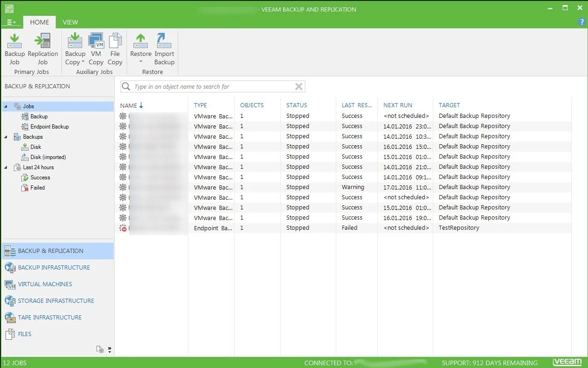The image size is (588, 368).
Task: Select Backup under Jobs
Action: [39, 117]
